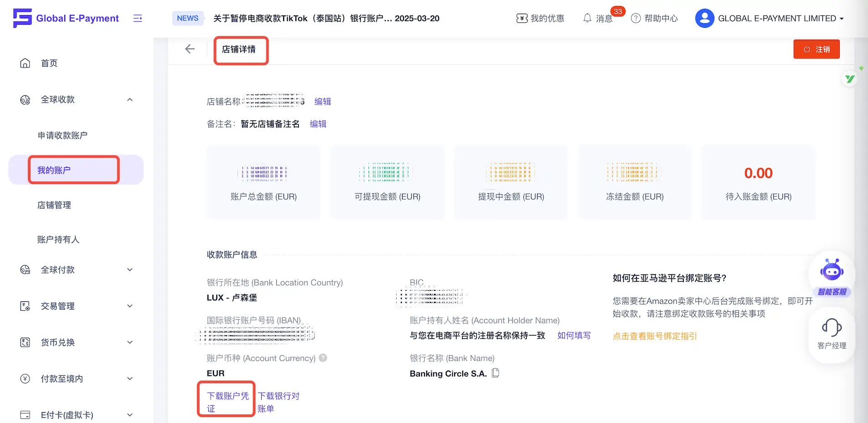The height and width of the screenshot is (423, 868).
Task: Click the 'LUX - 卢森堡' bank location text
Action: [232, 298]
